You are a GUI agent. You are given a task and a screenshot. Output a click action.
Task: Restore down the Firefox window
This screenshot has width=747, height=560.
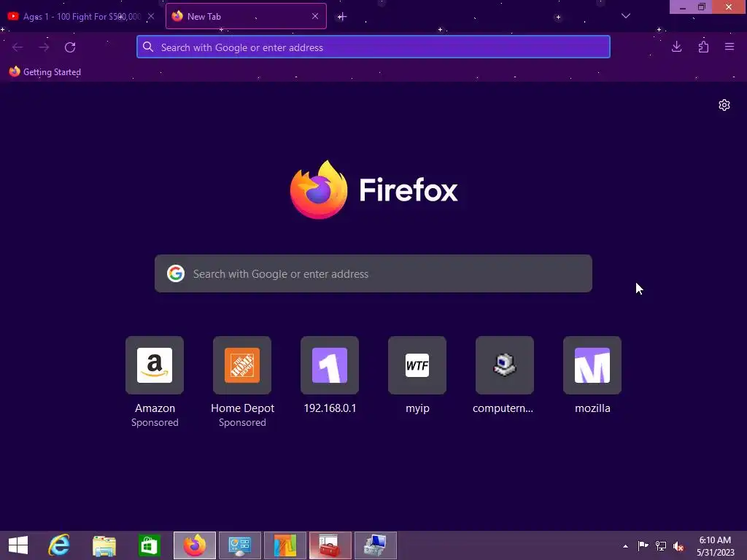701,7
